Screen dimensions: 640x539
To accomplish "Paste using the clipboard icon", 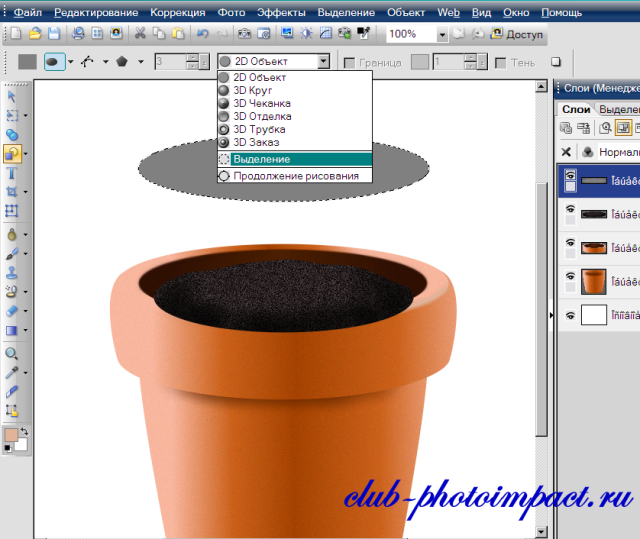I will [x=178, y=33].
